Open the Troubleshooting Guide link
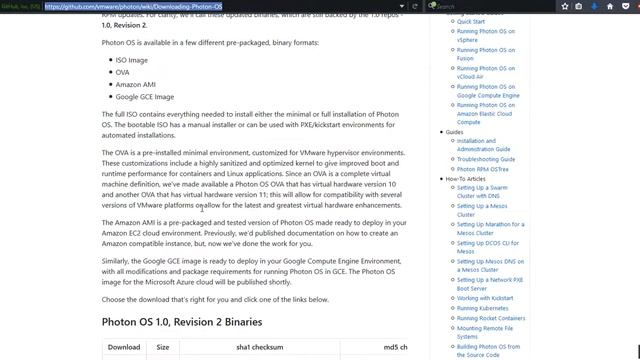The height and width of the screenshot is (360, 640). pos(486,159)
